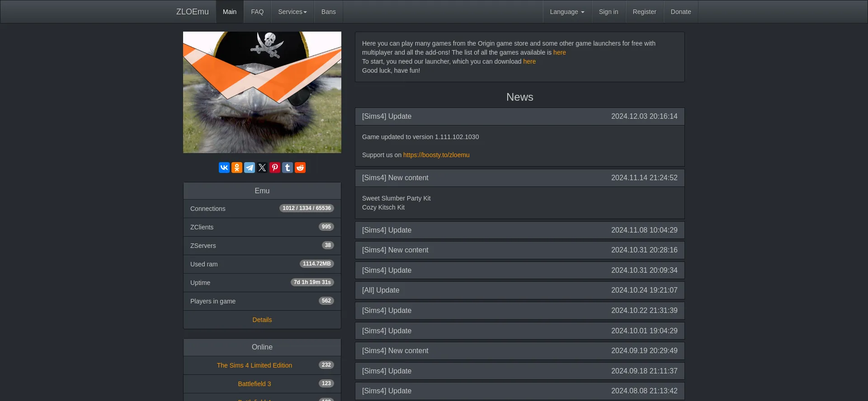Expand [Sims4] Update 2024.10.22 news
The height and width of the screenshot is (401, 868).
coord(520,311)
